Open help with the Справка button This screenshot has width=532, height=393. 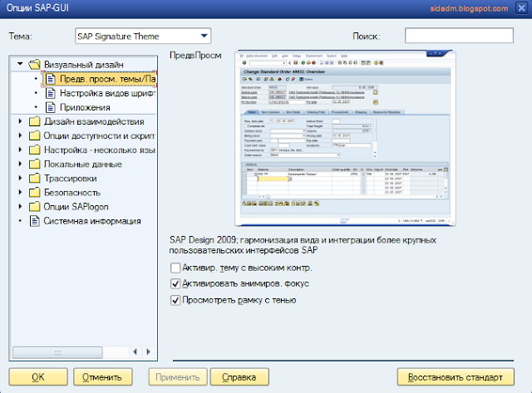coord(239,377)
